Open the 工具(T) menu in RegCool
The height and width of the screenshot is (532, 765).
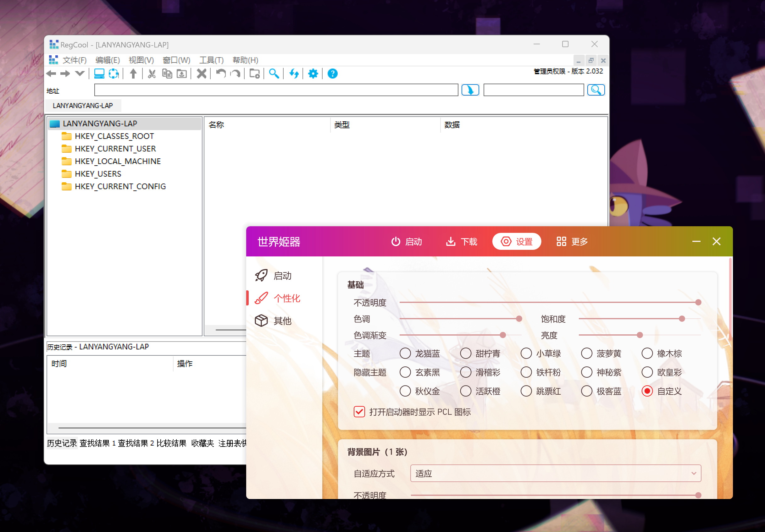[211, 60]
